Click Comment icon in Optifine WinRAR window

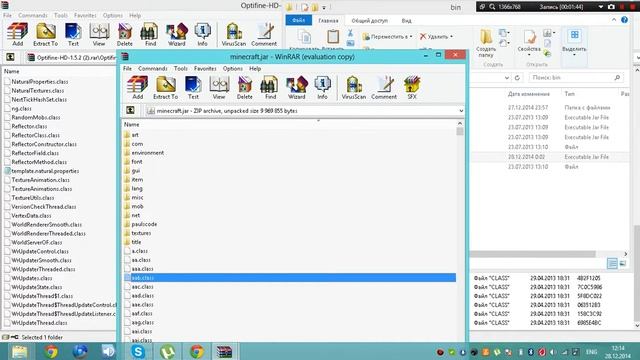(x=264, y=34)
